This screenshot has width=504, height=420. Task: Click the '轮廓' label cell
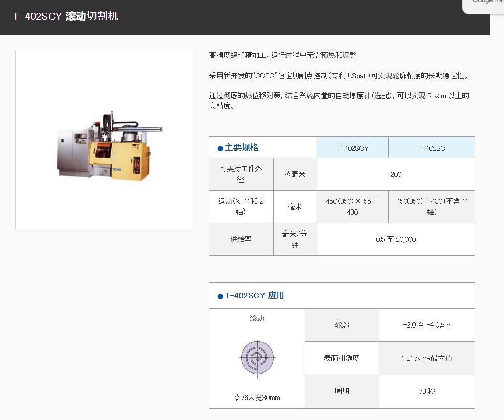342,325
